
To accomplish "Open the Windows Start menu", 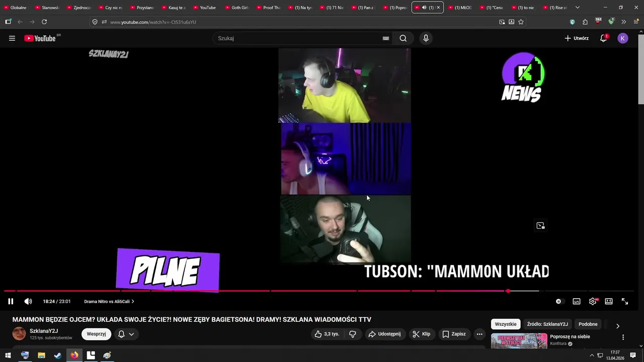I will click(8, 355).
